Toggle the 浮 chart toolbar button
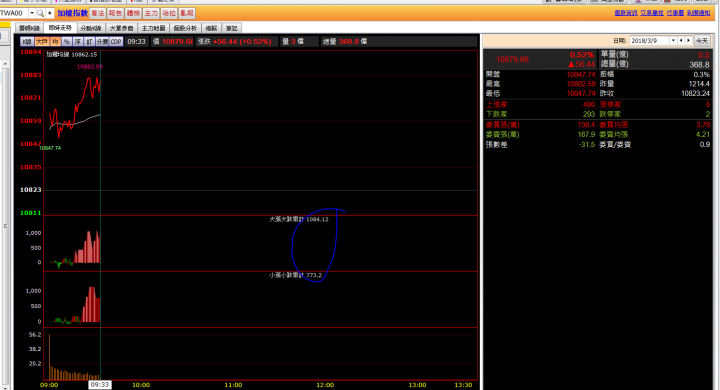Viewport: 720px width, 390px height. (x=78, y=41)
